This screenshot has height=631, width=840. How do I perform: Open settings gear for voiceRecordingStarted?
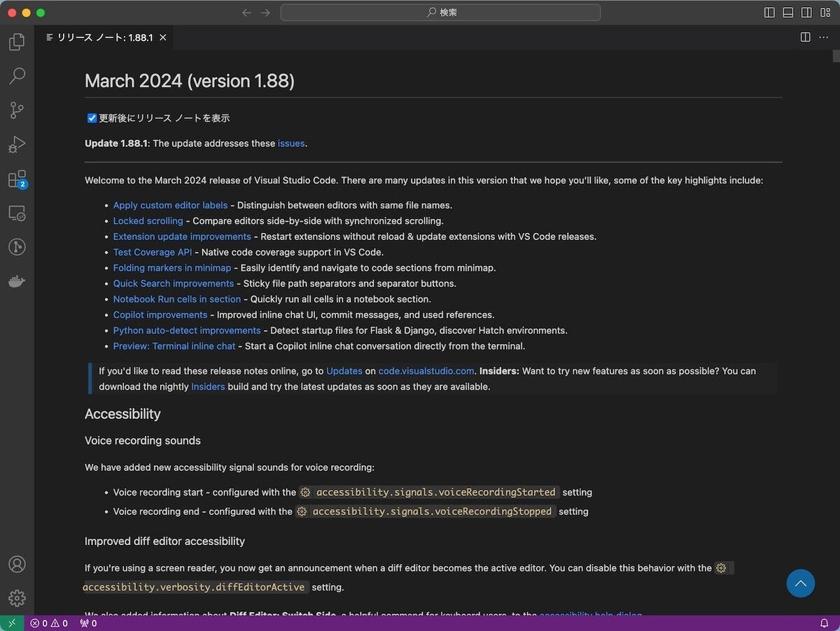tap(305, 492)
